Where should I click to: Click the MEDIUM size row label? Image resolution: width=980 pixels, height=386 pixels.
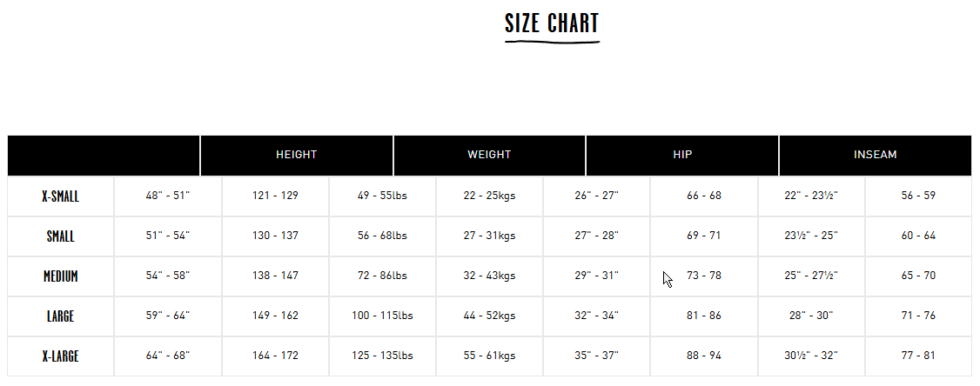61,276
